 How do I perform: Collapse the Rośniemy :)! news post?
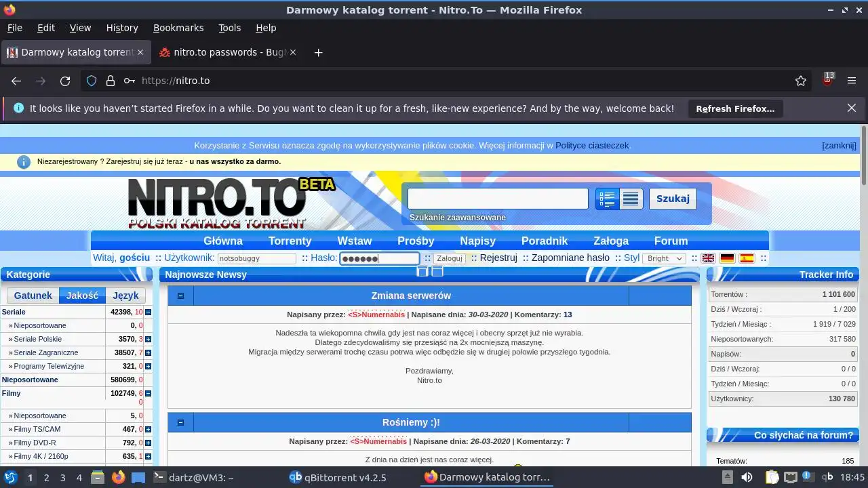click(x=180, y=422)
